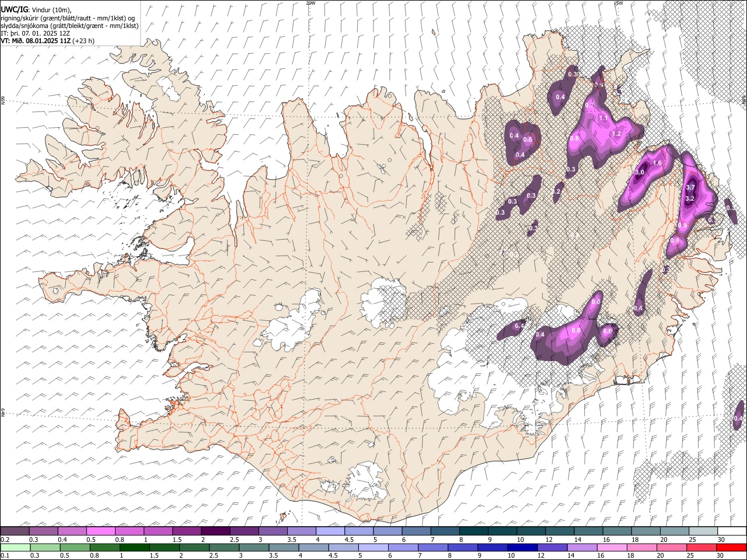Click the 3.2 precipitation value on the map
The width and height of the screenshot is (747, 560).
point(689,198)
